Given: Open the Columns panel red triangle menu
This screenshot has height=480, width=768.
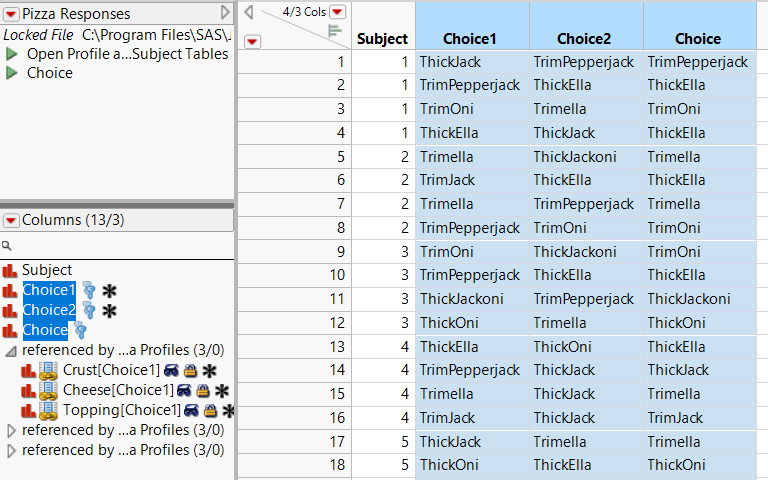Looking at the screenshot, I should 11,220.
